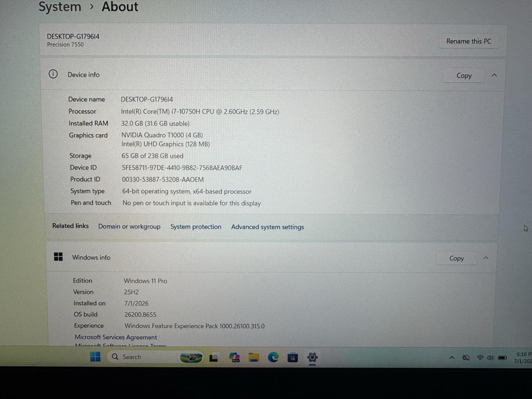Open Task View from taskbar

(213, 358)
